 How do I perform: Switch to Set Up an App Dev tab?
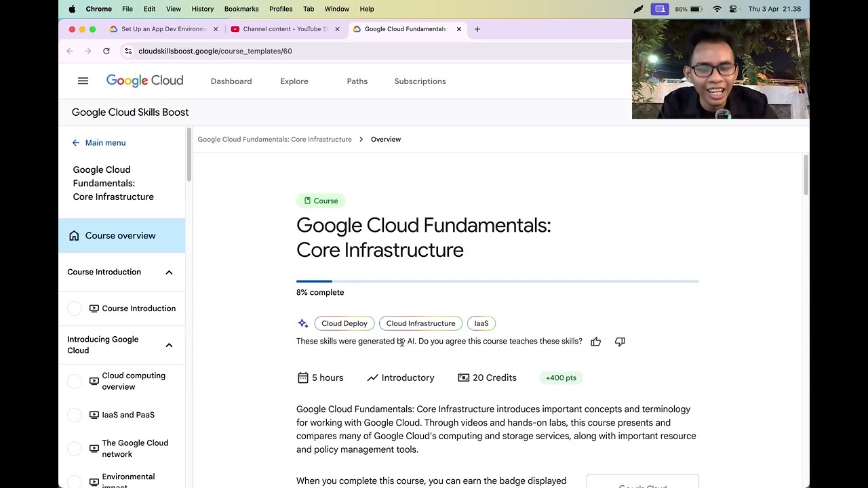163,29
